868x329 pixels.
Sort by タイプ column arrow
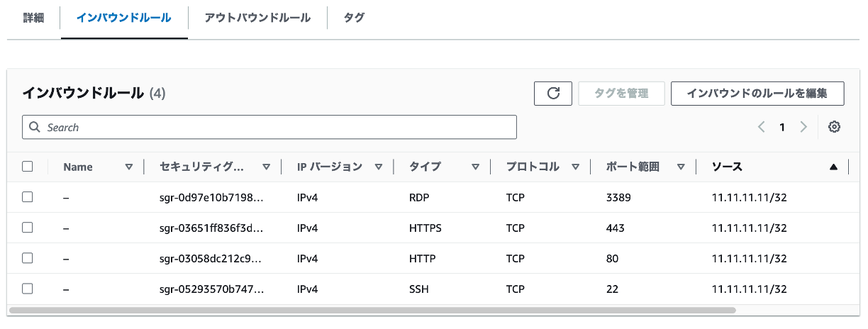pyautogui.click(x=475, y=167)
